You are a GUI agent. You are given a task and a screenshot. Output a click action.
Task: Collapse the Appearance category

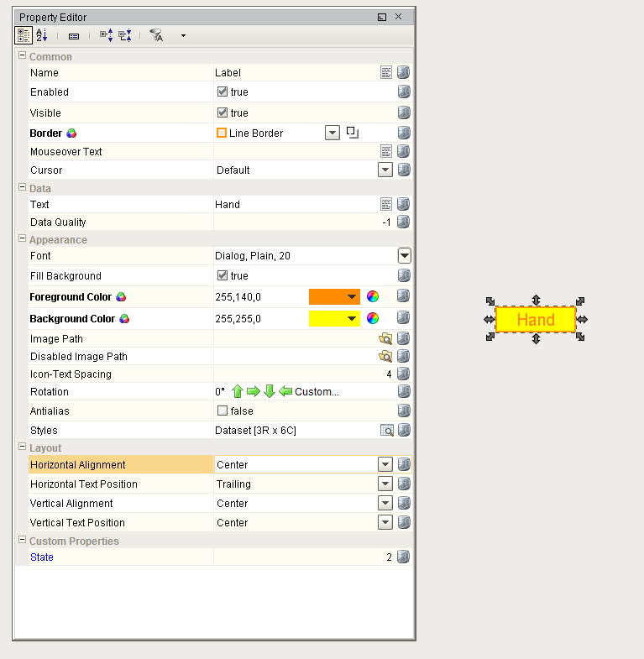22,240
